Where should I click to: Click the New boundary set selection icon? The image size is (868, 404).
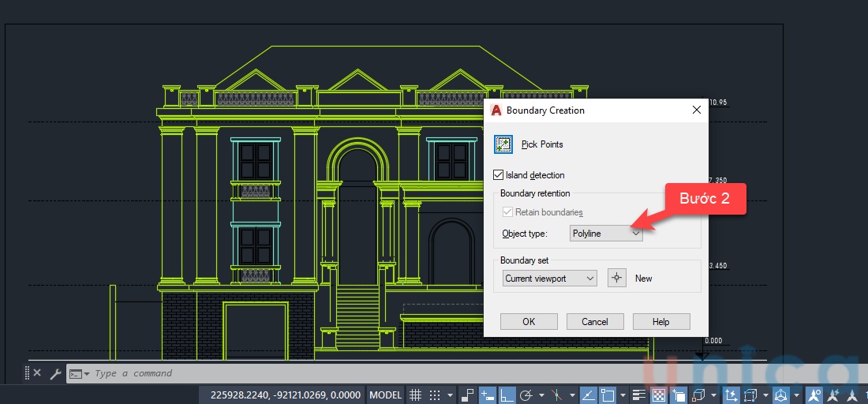tap(616, 279)
